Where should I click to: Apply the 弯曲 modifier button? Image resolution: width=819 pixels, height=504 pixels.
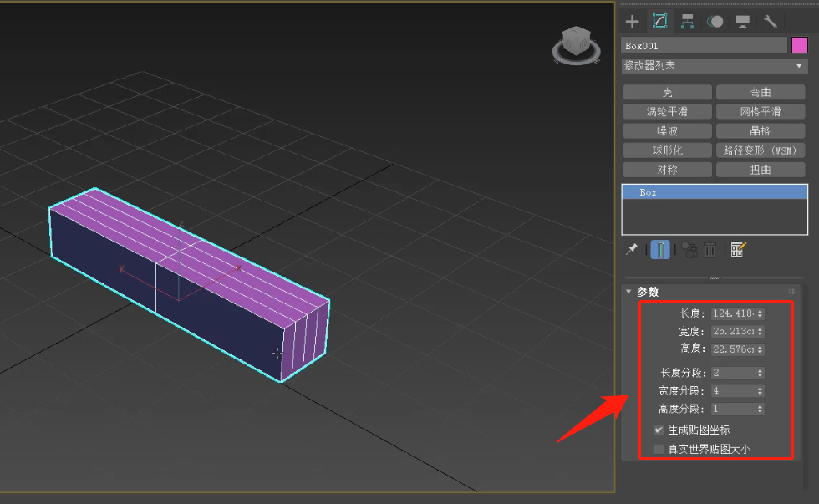[x=760, y=93]
